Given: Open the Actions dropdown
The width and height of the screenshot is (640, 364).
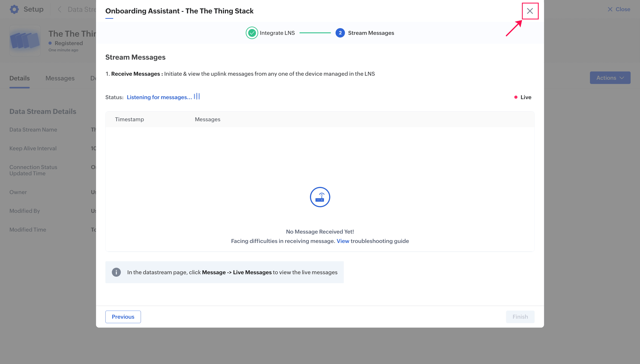Looking at the screenshot, I should [x=610, y=78].
